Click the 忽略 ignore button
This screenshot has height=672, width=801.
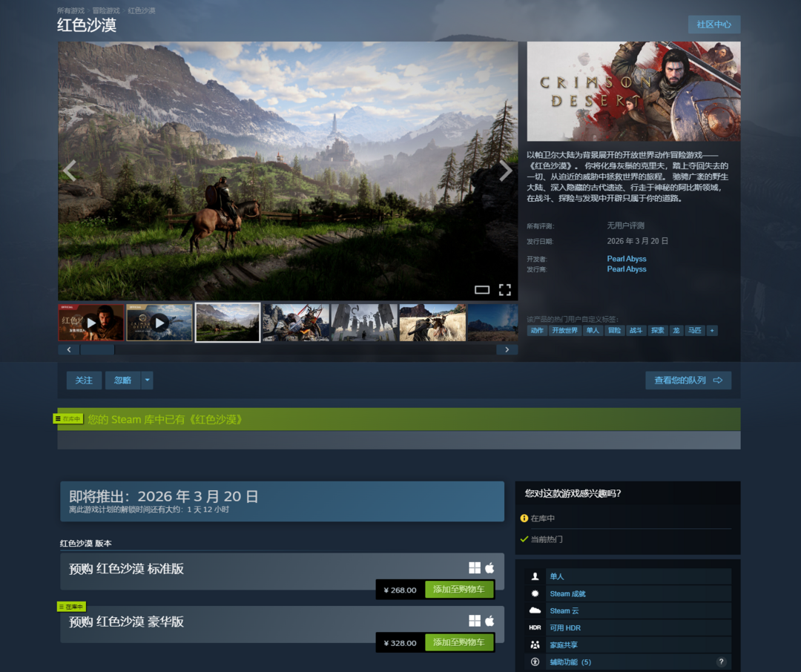pyautogui.click(x=122, y=381)
